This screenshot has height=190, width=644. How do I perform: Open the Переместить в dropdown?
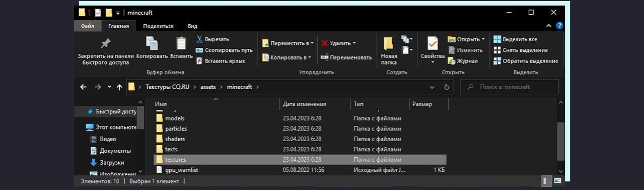(288, 43)
